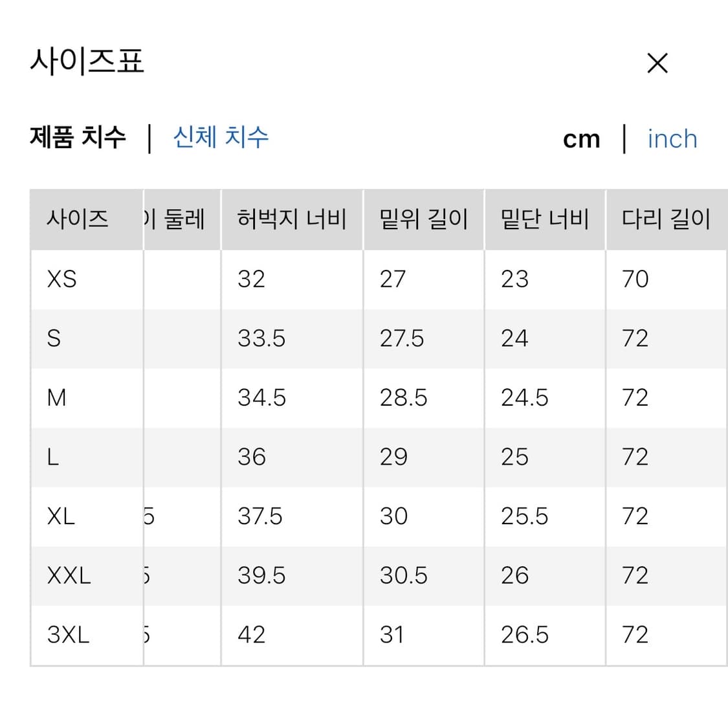The image size is (728, 728).
Task: Click the 72 leg length value for size M
Action: (x=637, y=397)
